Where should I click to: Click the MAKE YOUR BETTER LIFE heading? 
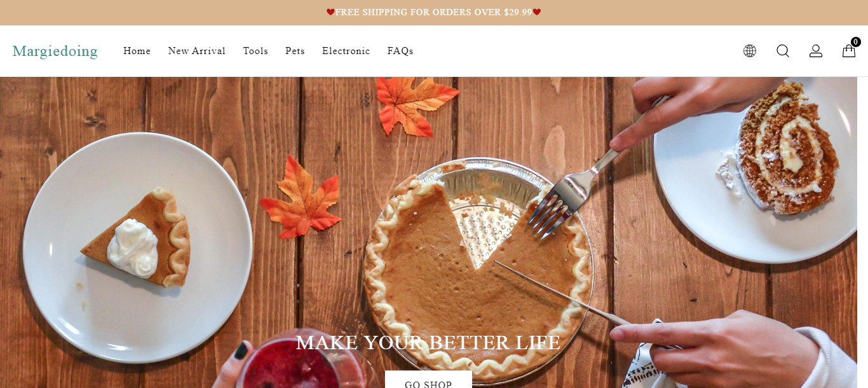click(x=428, y=343)
